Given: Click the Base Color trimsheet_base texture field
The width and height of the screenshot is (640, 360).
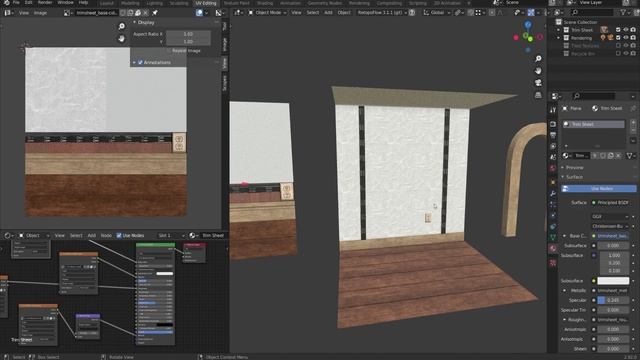Looking at the screenshot, I should point(612,236).
